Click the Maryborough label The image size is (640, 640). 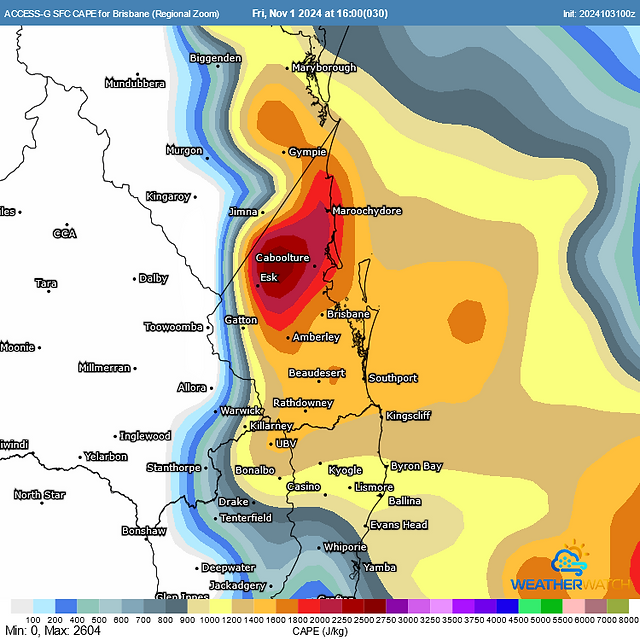coord(324,67)
